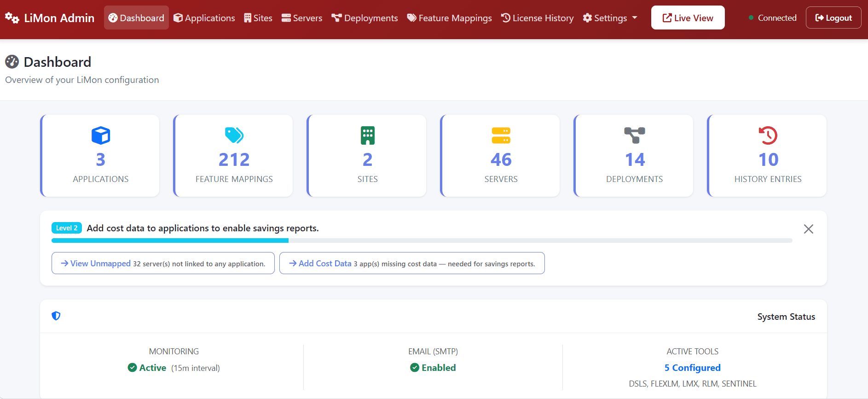The image size is (868, 399).
Task: Click the arrow icon in Add Cost Data
Action: pyautogui.click(x=293, y=263)
